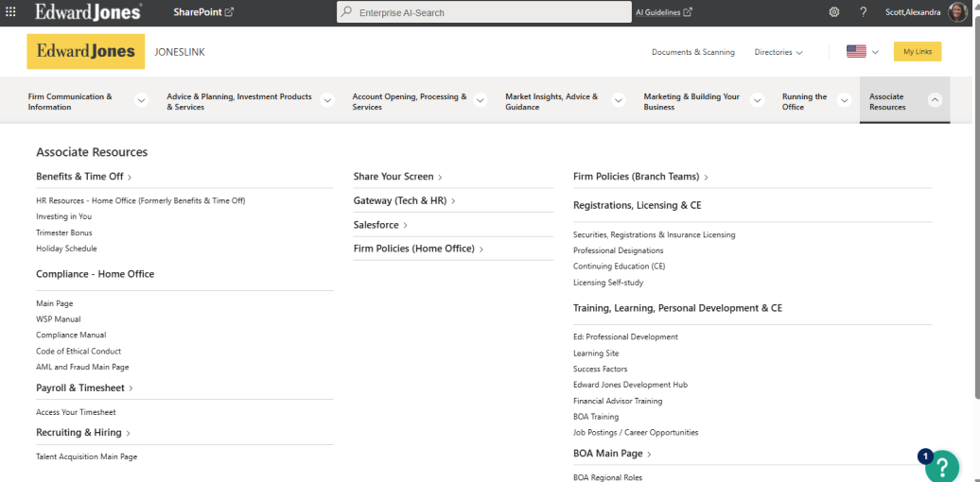The image size is (980, 482).
Task: Open Talent Acquisition Main Page
Action: (x=87, y=457)
